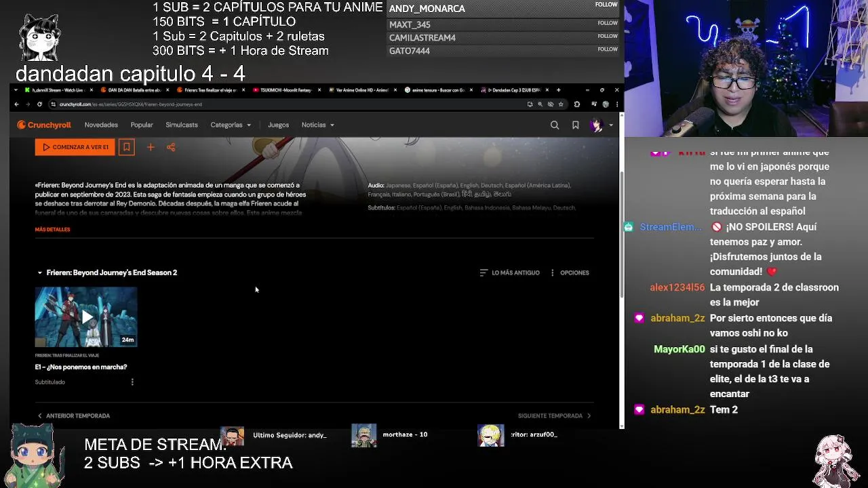The image size is (868, 488).
Task: Open the watchlist bookmark icon in header
Action: tap(575, 125)
